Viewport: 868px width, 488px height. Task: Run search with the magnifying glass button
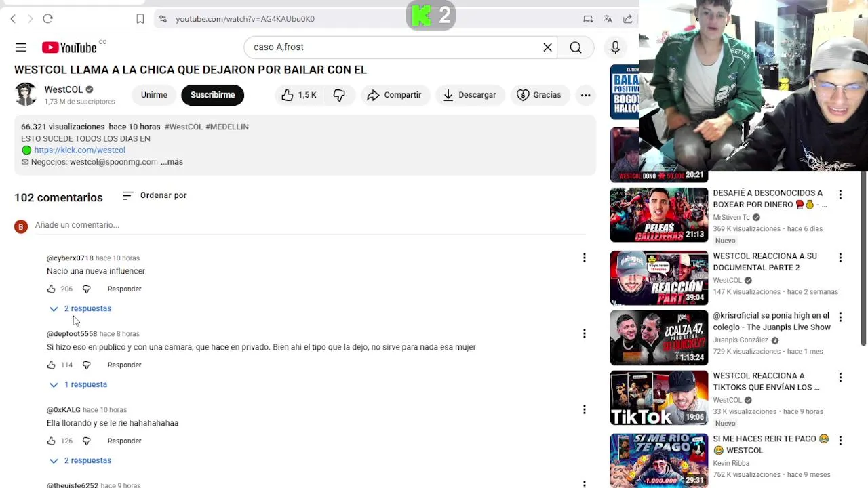click(576, 47)
